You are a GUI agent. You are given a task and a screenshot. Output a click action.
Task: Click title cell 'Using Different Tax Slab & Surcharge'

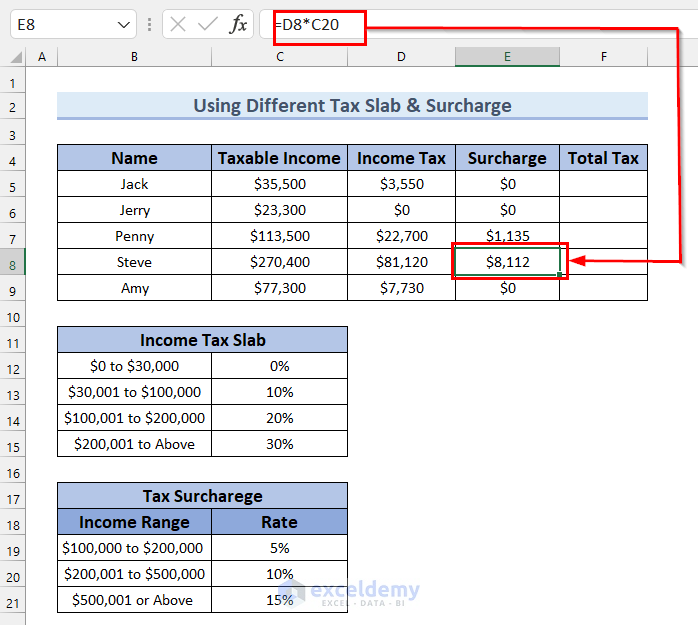[x=352, y=106]
